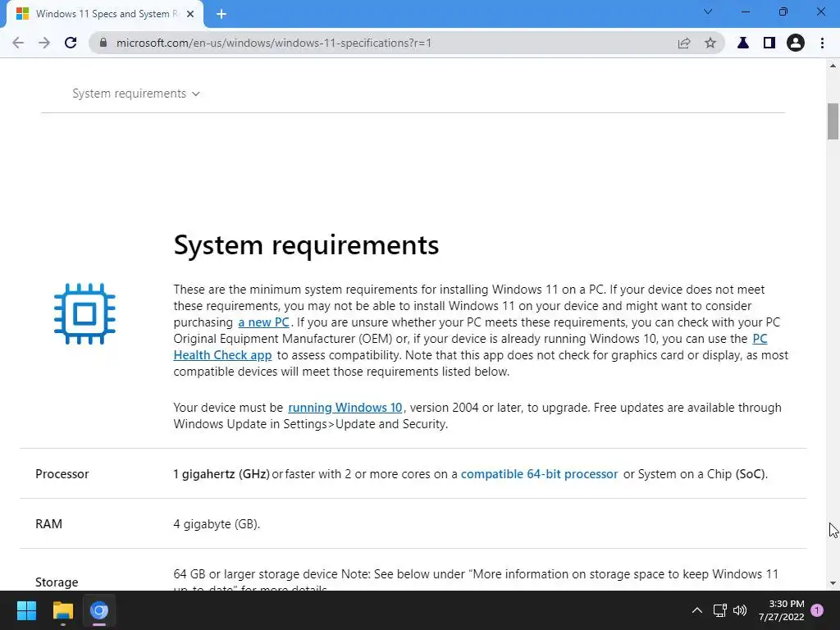Open network status tray icon
This screenshot has height=630, width=840.
tap(720, 610)
